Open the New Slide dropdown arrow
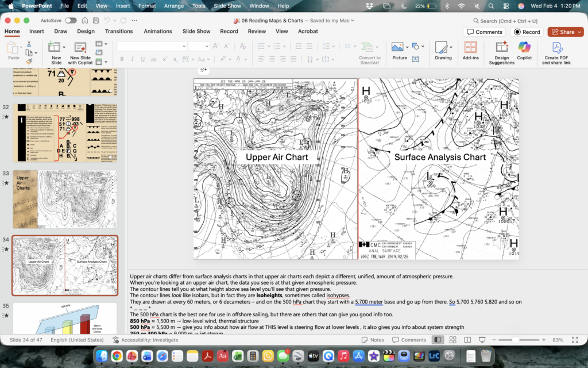 tap(64, 47)
